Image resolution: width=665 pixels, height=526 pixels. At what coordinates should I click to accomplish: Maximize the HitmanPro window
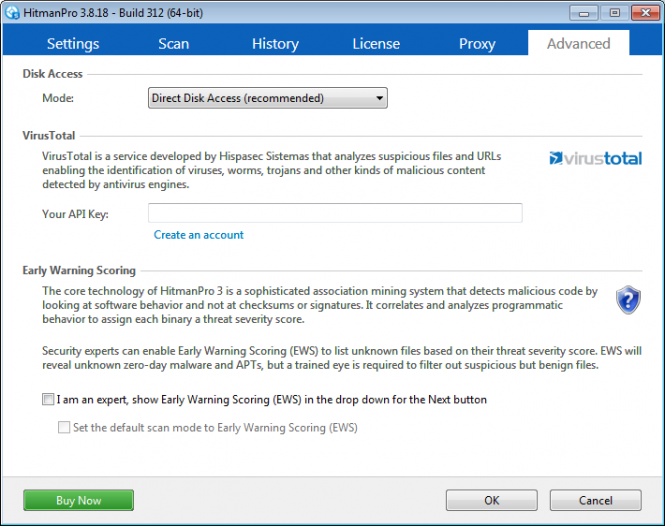pos(615,13)
